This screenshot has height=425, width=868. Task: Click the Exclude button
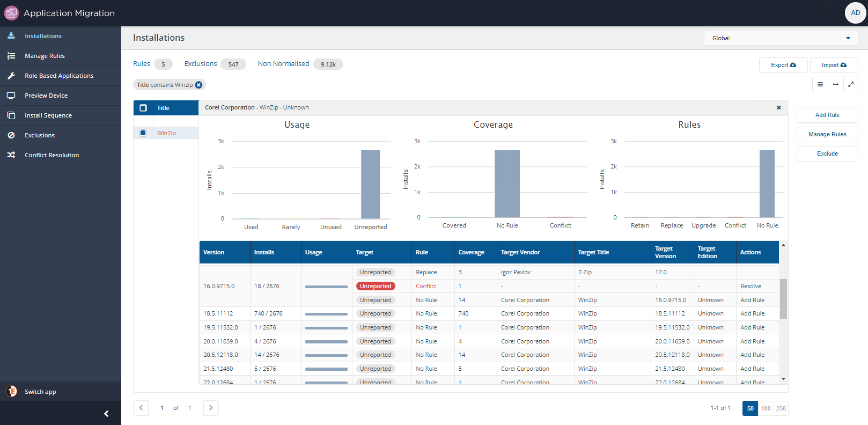click(827, 153)
